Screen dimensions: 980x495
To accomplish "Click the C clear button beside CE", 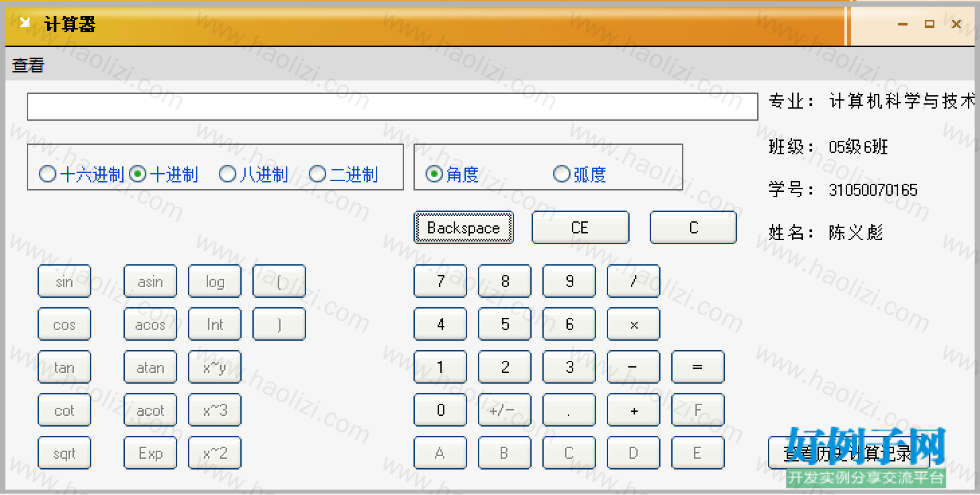I will pyautogui.click(x=693, y=227).
